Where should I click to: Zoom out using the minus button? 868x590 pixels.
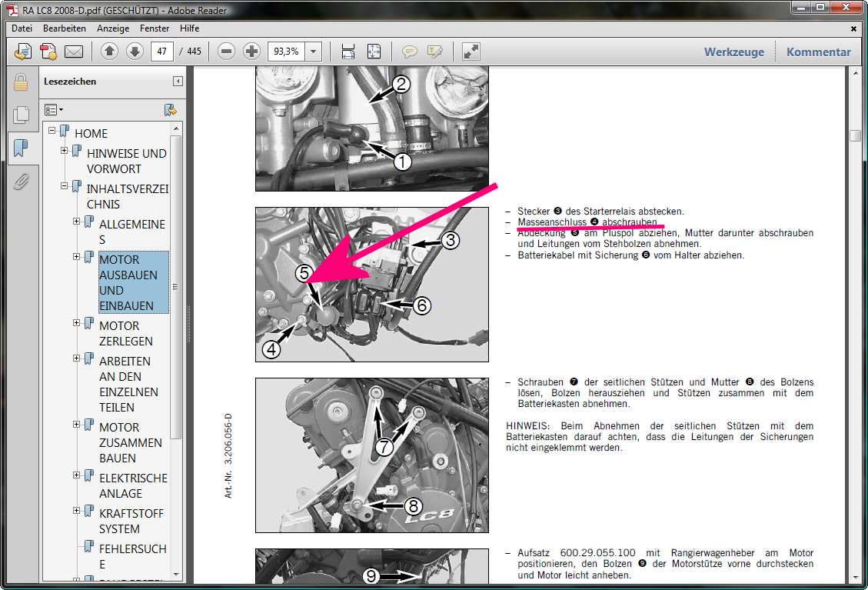pyautogui.click(x=226, y=52)
